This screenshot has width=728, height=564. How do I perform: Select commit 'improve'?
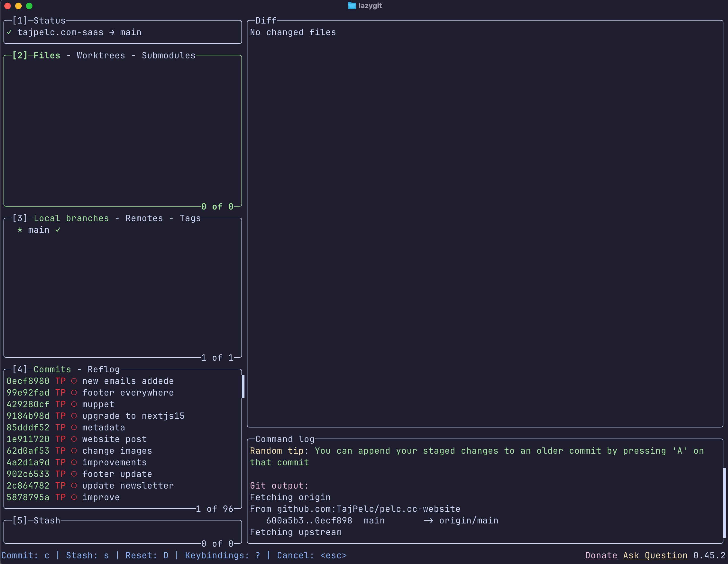coord(122,497)
